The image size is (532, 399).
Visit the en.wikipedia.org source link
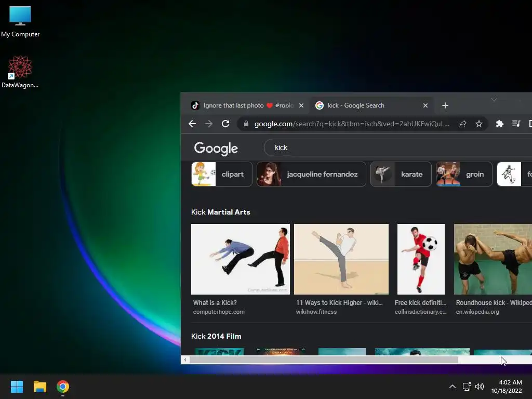point(477,312)
